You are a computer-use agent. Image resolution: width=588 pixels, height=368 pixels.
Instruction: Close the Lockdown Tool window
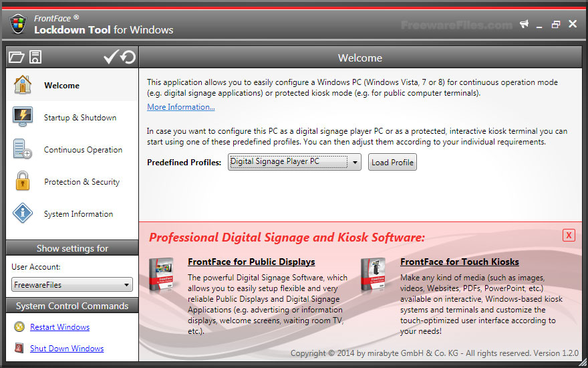(573, 24)
